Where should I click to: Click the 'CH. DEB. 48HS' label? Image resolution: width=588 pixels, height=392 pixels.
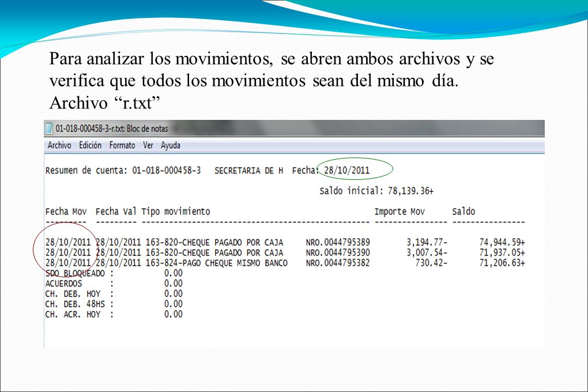point(75,303)
